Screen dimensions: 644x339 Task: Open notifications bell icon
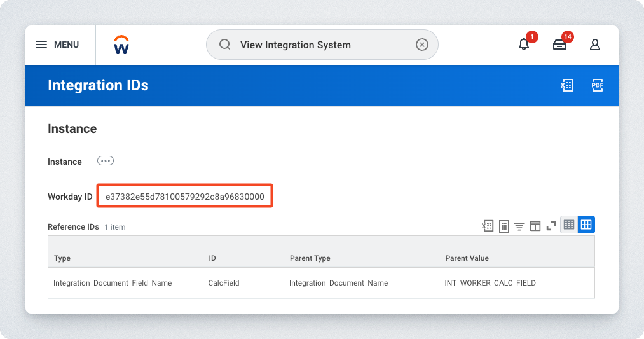point(524,45)
